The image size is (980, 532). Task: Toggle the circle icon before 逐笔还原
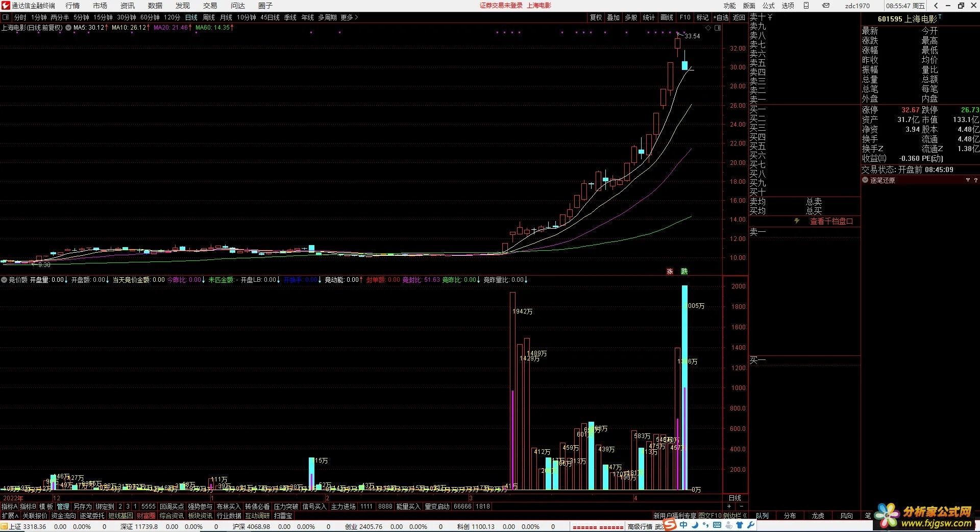click(x=865, y=180)
